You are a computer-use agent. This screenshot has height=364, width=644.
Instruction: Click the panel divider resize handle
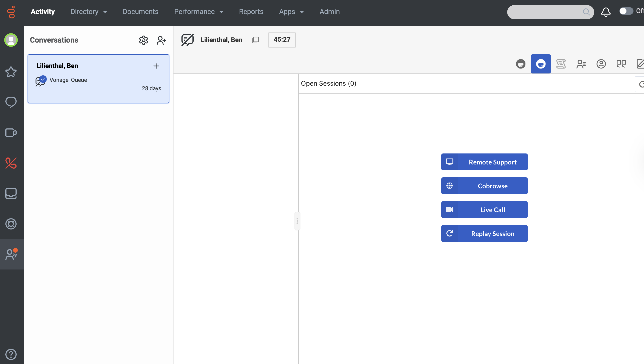pyautogui.click(x=297, y=221)
